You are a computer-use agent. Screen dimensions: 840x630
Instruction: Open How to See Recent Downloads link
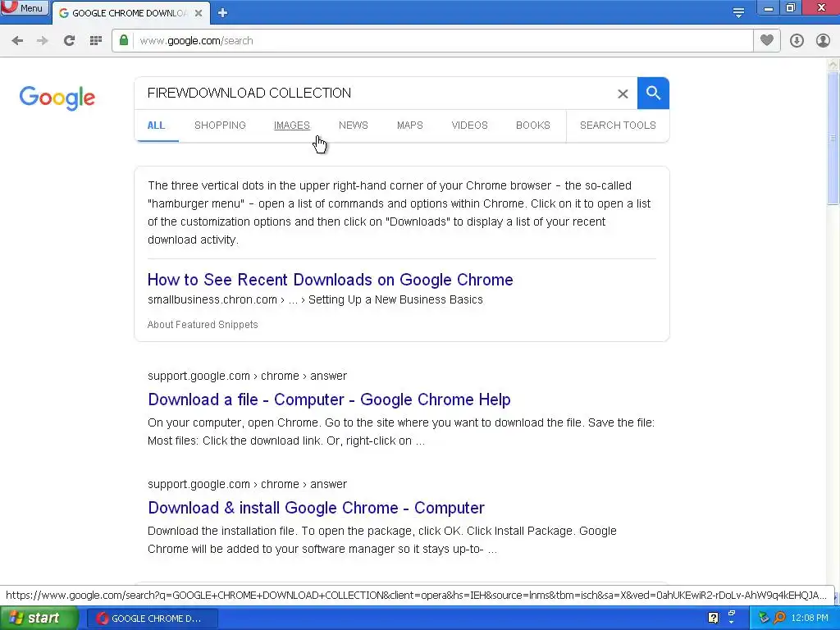tap(330, 280)
